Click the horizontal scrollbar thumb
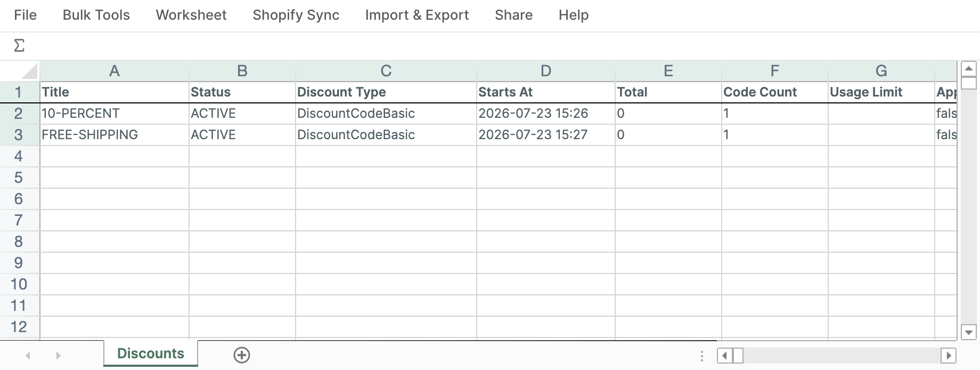The image size is (980, 370). (738, 355)
